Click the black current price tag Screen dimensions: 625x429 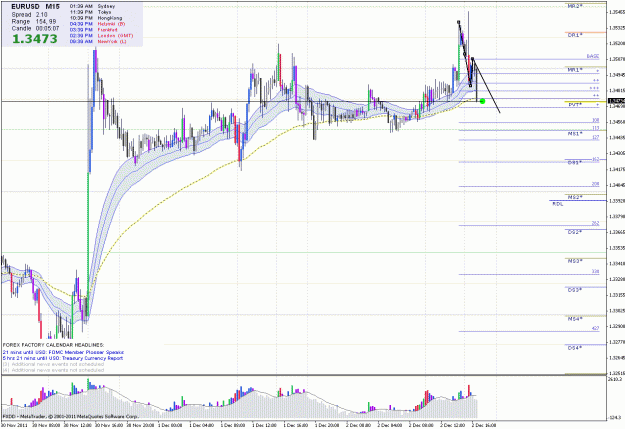tap(616, 101)
